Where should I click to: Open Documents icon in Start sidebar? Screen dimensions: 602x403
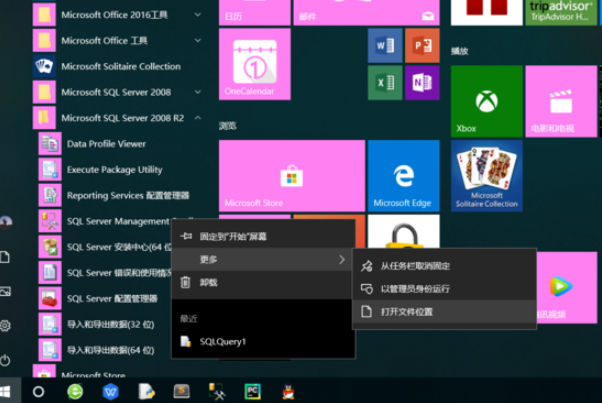point(5,257)
